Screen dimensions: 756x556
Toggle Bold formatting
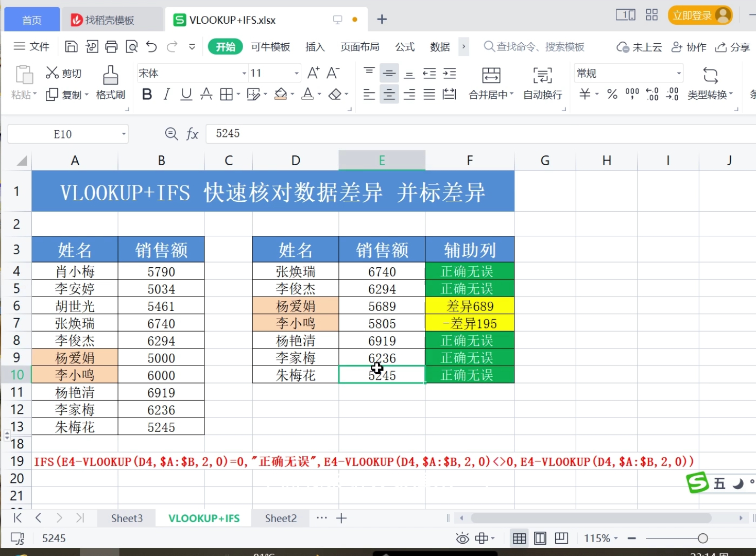pyautogui.click(x=147, y=94)
